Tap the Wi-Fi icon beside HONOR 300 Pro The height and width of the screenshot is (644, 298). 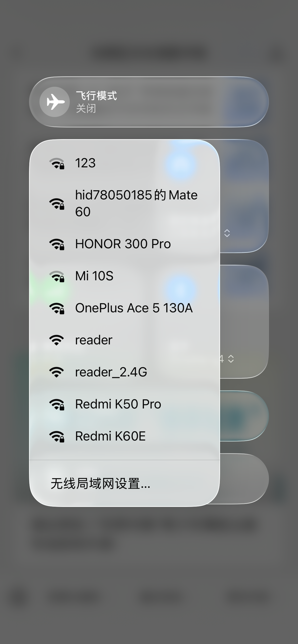tap(57, 244)
